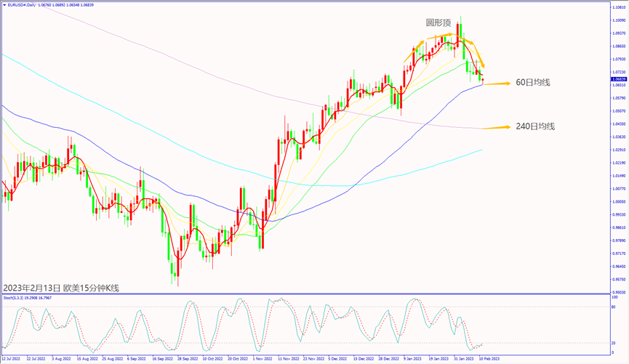Screen dimensions: 629x364
Task: Click the current price tag 1.06839
Action: (617, 78)
